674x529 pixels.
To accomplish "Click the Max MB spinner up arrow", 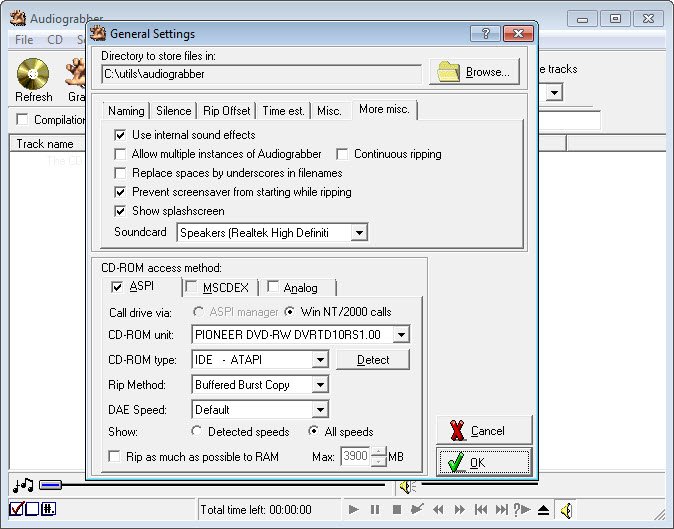I will pyautogui.click(x=379, y=452).
